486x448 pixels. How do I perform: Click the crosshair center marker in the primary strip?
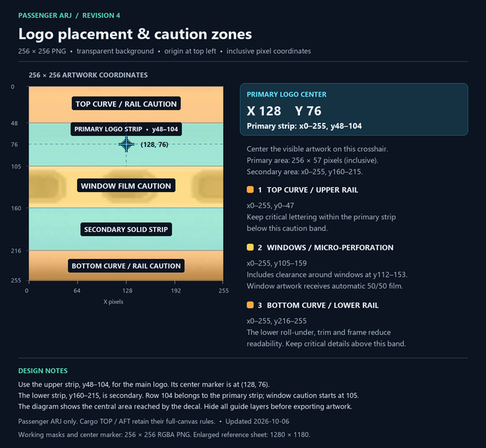126,144
